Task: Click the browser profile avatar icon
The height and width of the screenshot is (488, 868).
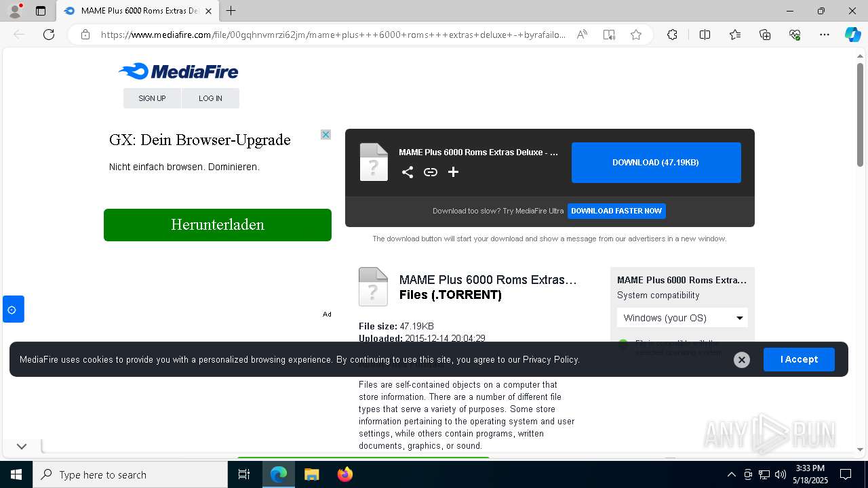Action: pos(14,11)
